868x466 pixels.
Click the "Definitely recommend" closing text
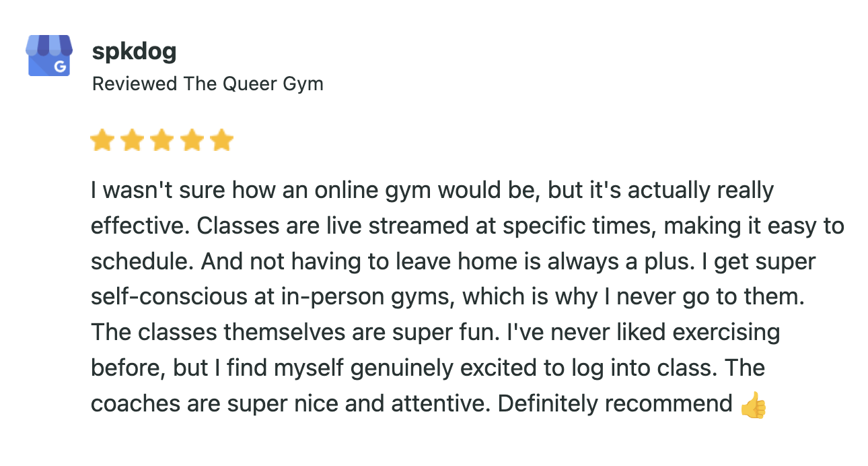click(x=615, y=405)
